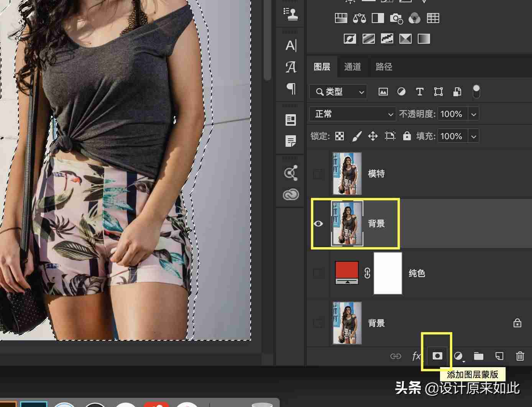Select the 模特 layer thumbnail
This screenshot has width=532, height=407.
347,174
